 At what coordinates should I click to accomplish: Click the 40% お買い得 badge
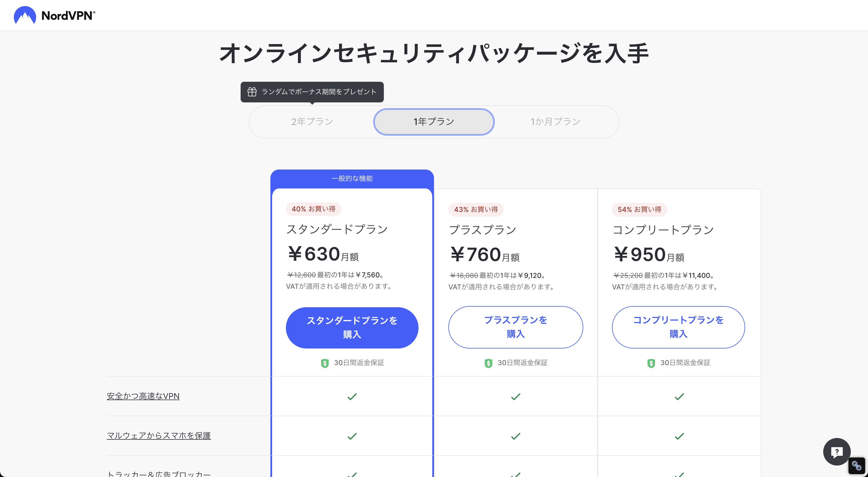(x=313, y=209)
